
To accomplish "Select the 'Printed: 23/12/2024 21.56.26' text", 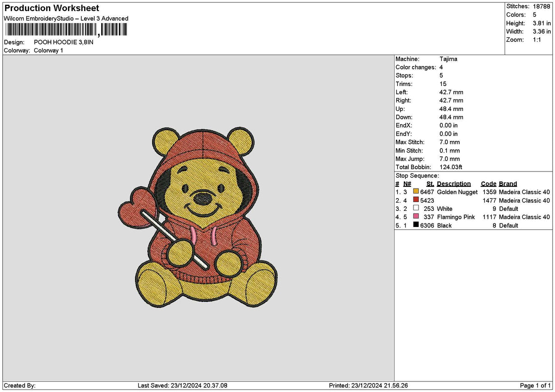I will coord(369,386).
